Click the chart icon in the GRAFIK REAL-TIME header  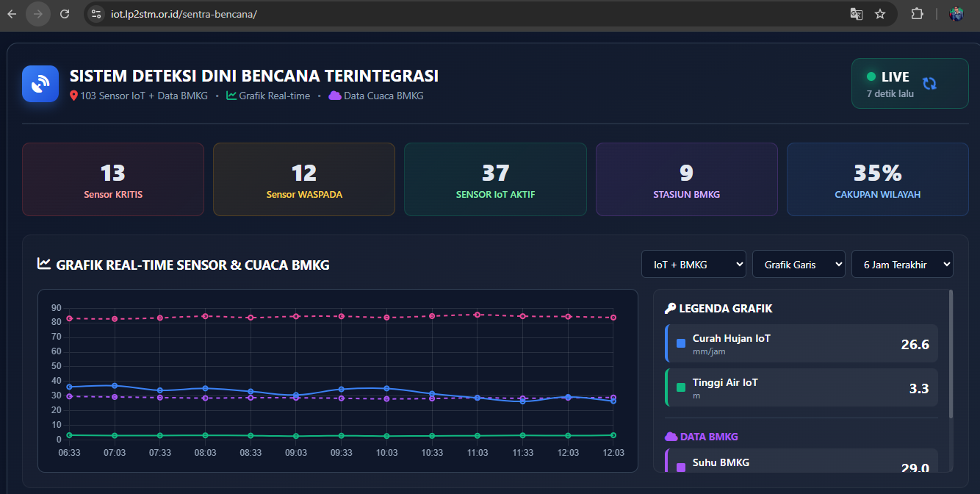tap(44, 262)
